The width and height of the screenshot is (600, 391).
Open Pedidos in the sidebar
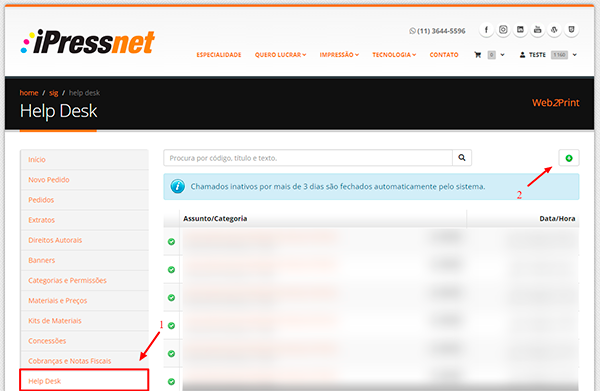[85, 200]
